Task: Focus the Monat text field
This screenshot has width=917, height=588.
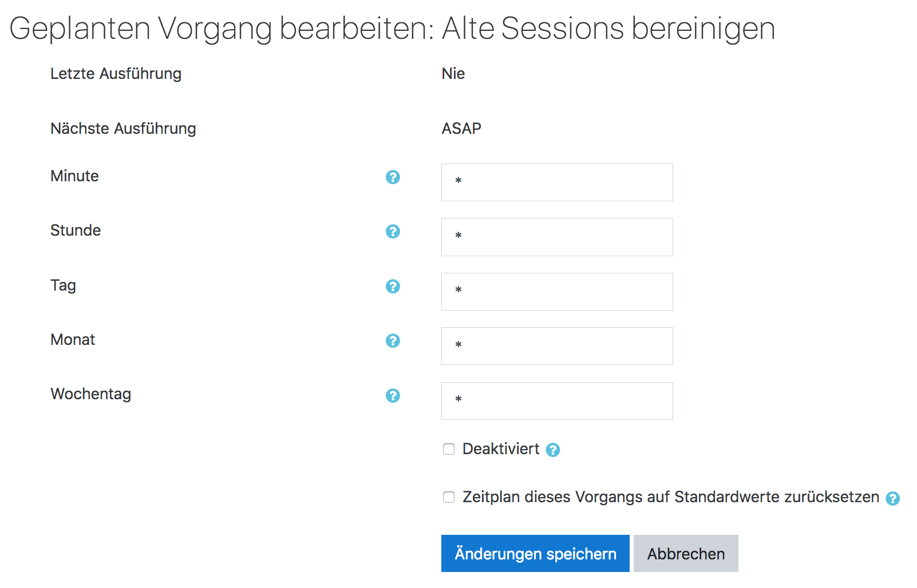Action: [557, 346]
